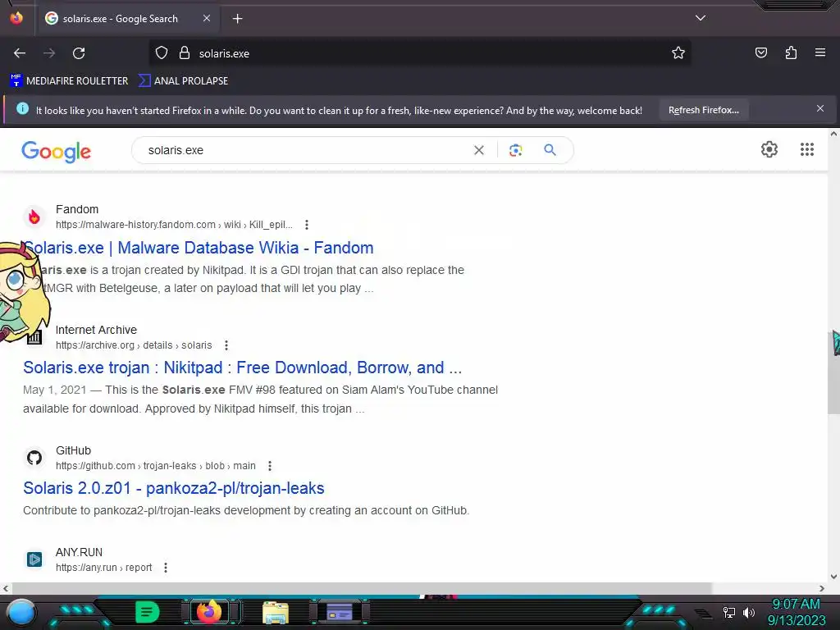Reload the page with the refresh icon
The image size is (840, 630).
(79, 53)
